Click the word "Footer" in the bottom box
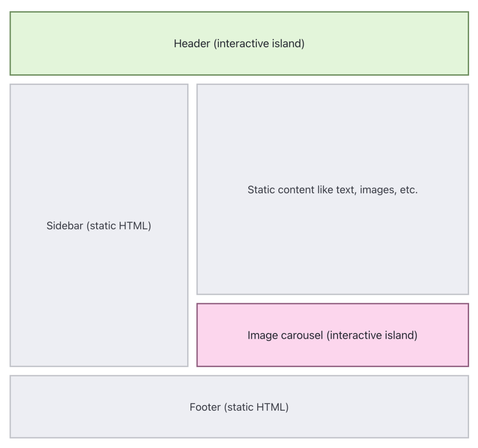Image resolution: width=478 pixels, height=448 pixels. coord(205,407)
